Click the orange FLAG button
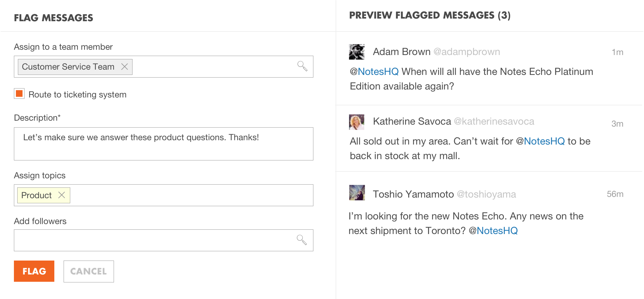 34,271
